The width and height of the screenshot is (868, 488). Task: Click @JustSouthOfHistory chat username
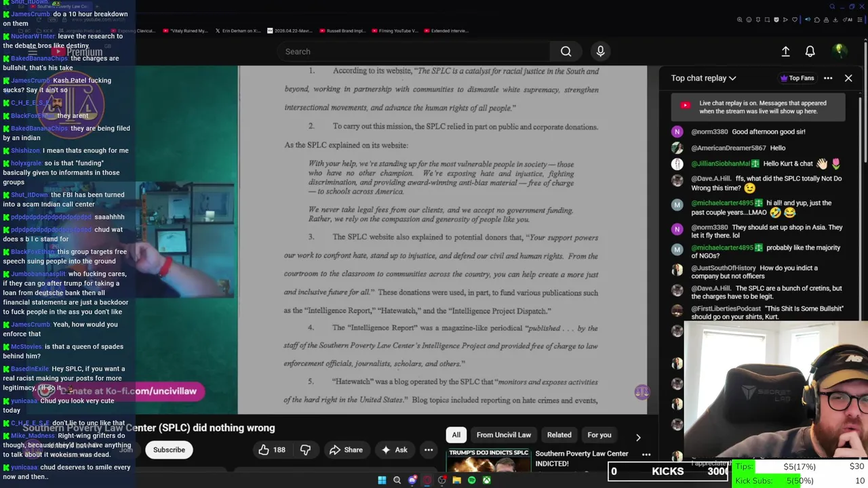[724, 268]
